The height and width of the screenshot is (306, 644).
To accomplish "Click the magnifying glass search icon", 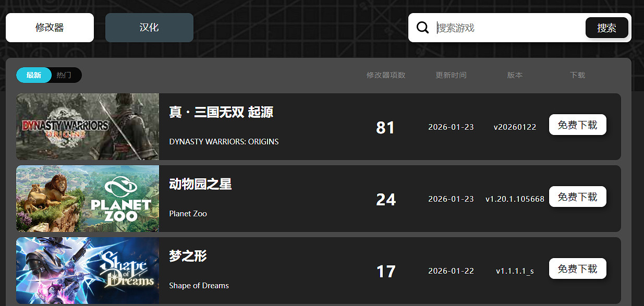I will 423,28.
